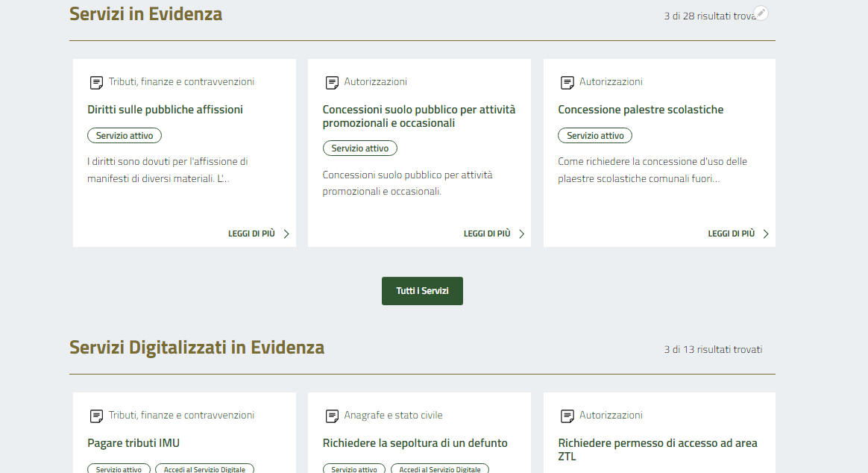Click document icon in Diritti sulle pubbliche affissioni card

(96, 82)
